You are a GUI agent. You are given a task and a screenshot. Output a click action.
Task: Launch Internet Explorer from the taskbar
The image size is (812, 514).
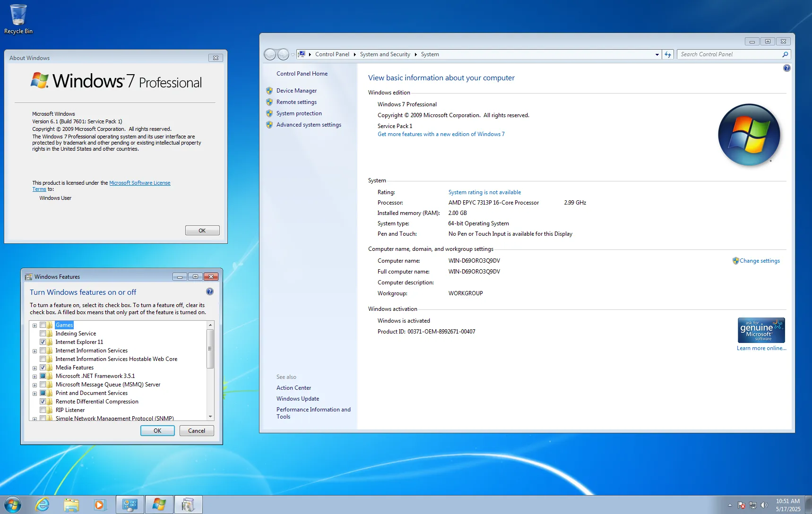43,505
